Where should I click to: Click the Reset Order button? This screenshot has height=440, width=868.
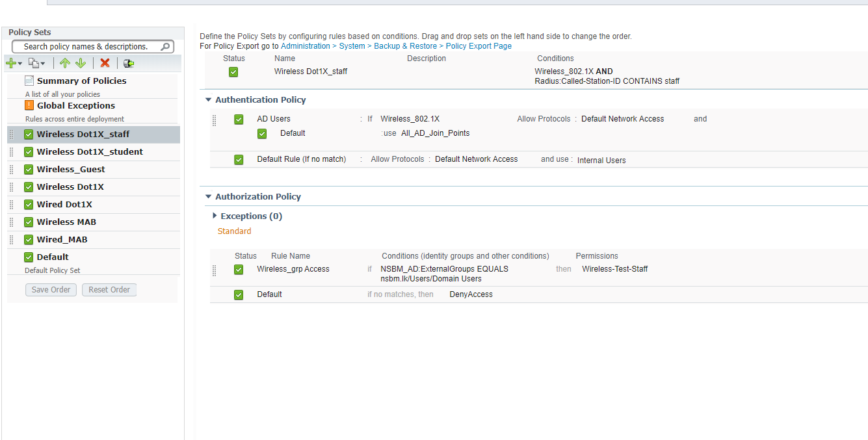(x=109, y=289)
